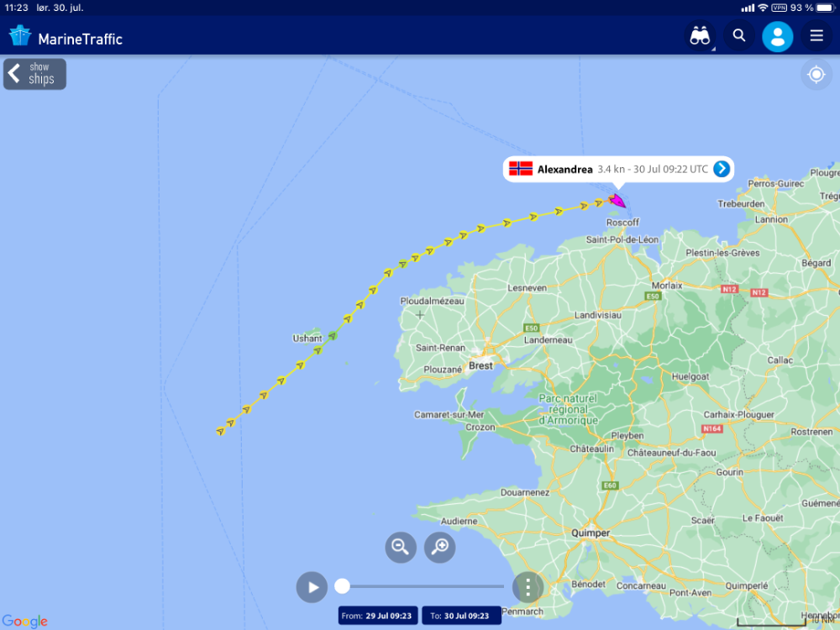
Task: Center map on my location
Action: click(x=816, y=75)
